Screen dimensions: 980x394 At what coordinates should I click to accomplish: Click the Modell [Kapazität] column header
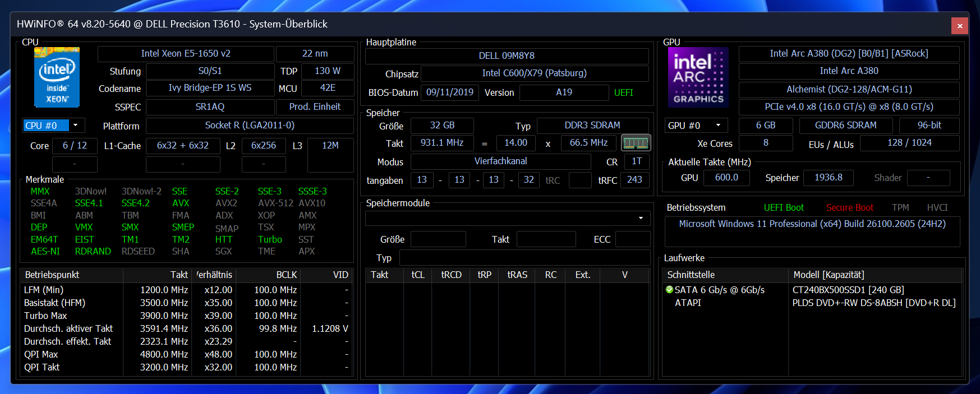pos(875,275)
